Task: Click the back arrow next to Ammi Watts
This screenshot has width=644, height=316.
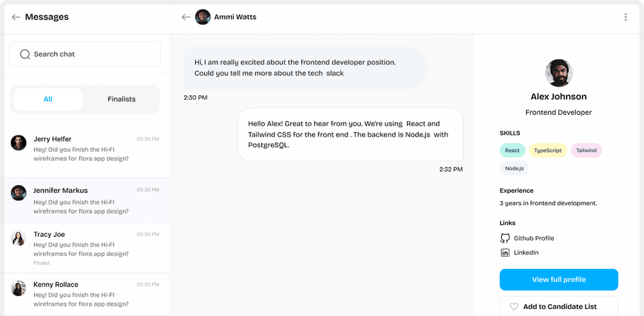Action: tap(186, 17)
